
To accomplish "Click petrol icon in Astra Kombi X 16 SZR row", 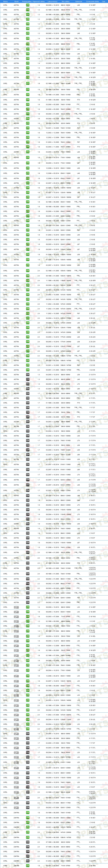I will click(28, 650).
